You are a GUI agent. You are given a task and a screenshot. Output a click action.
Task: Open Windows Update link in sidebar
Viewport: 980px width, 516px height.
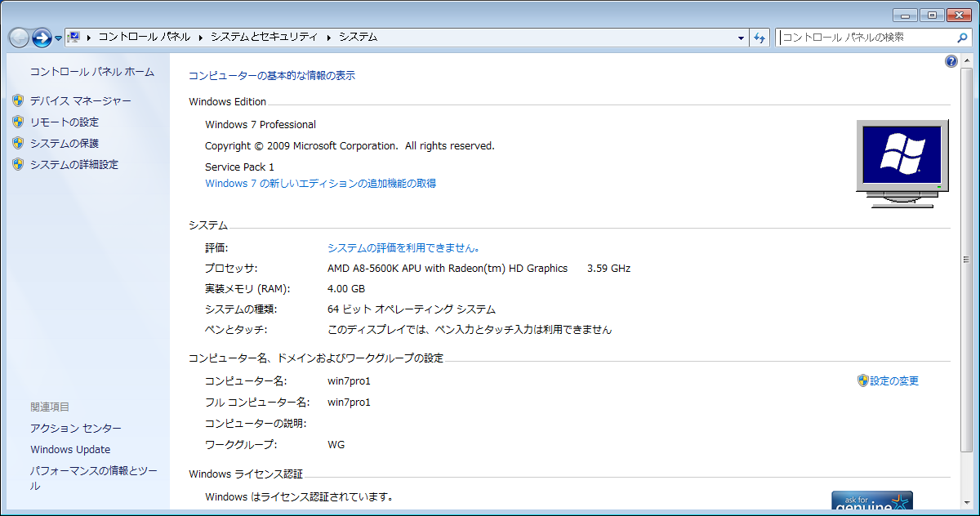tap(70, 449)
